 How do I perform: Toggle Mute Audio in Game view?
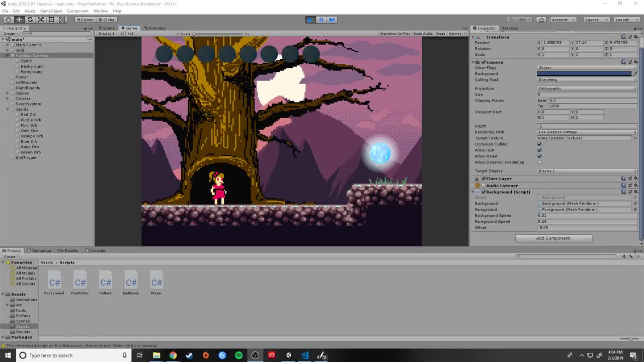tap(423, 34)
